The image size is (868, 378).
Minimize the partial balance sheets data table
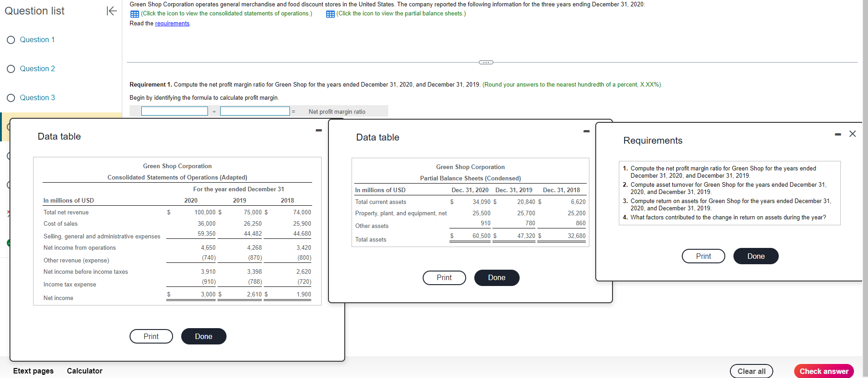587,131
